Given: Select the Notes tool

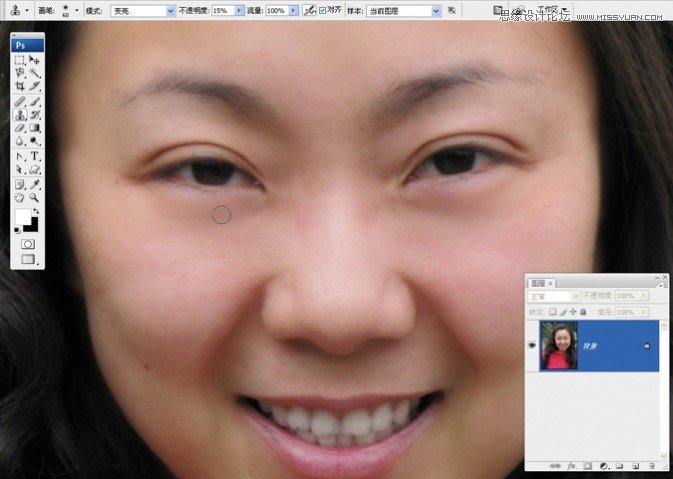Looking at the screenshot, I should click(x=20, y=185).
